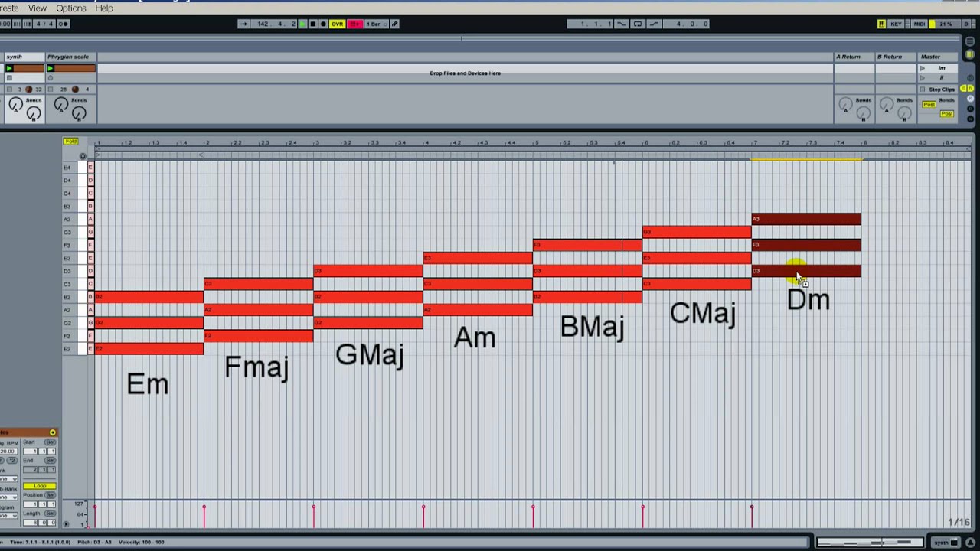Click Set button beside Start
980x551 pixels.
(x=51, y=442)
